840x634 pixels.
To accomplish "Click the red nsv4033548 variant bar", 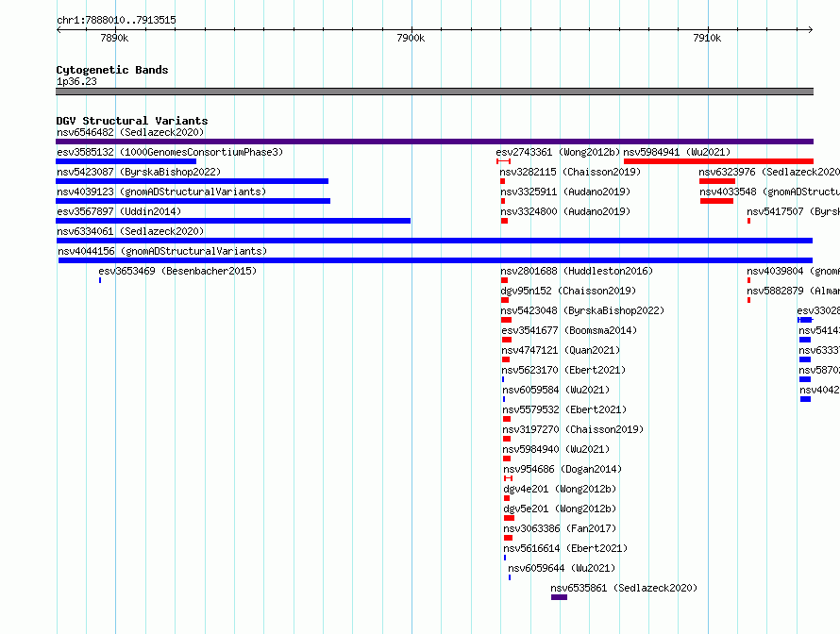I will click(x=716, y=201).
